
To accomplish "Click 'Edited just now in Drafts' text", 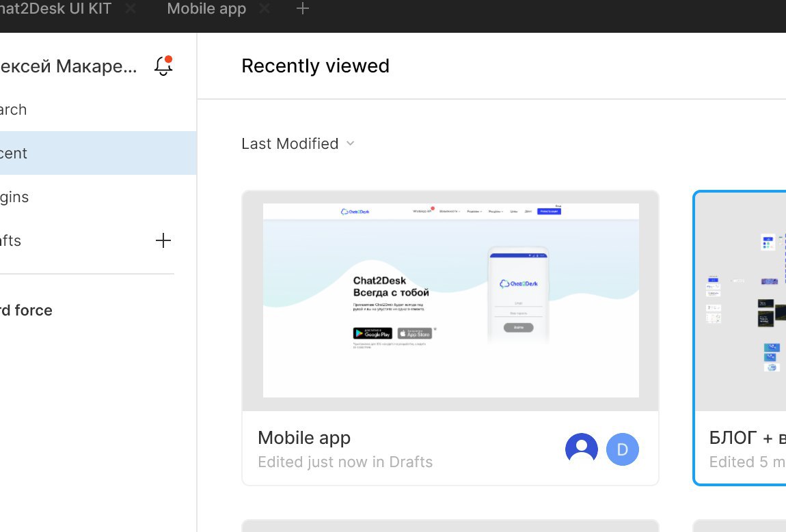I will pyautogui.click(x=345, y=462).
